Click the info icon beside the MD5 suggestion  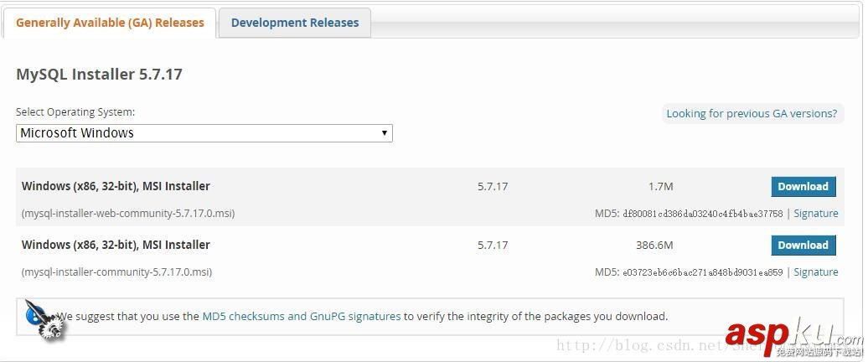(40, 318)
